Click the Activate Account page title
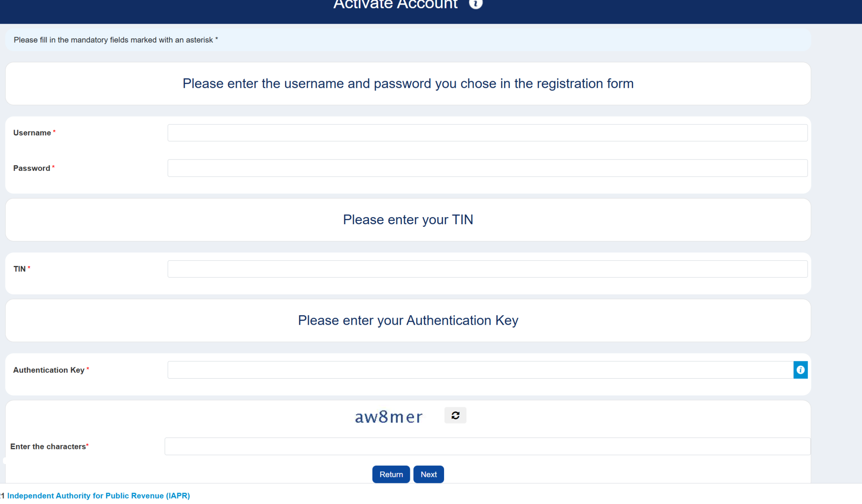Viewport: 862px width, 504px height. coord(395,5)
